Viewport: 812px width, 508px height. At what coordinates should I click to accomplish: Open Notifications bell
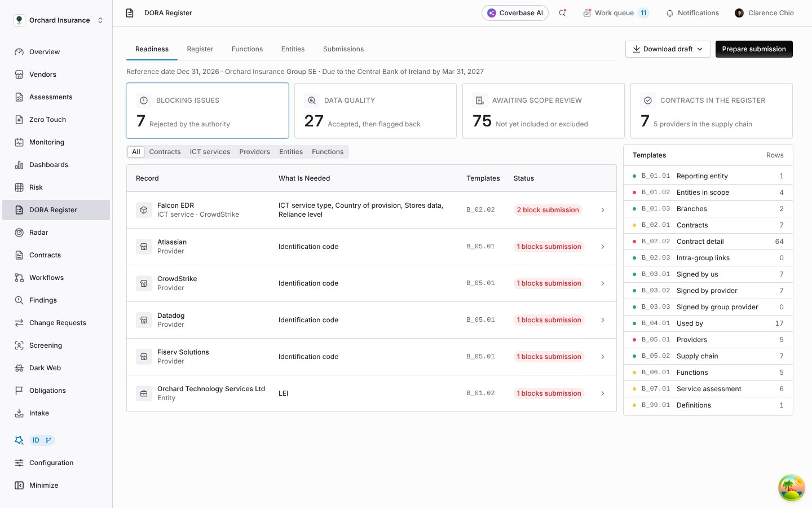tap(692, 13)
